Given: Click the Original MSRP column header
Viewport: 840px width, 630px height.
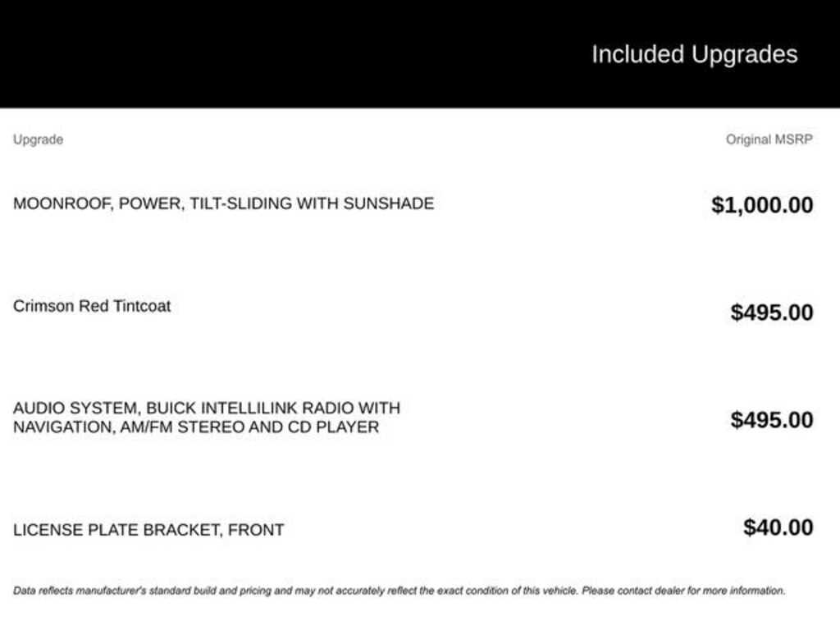Looking at the screenshot, I should (x=769, y=139).
